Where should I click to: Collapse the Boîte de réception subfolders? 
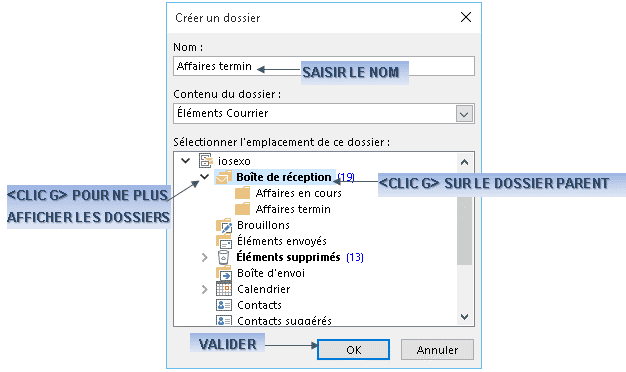pyautogui.click(x=204, y=176)
